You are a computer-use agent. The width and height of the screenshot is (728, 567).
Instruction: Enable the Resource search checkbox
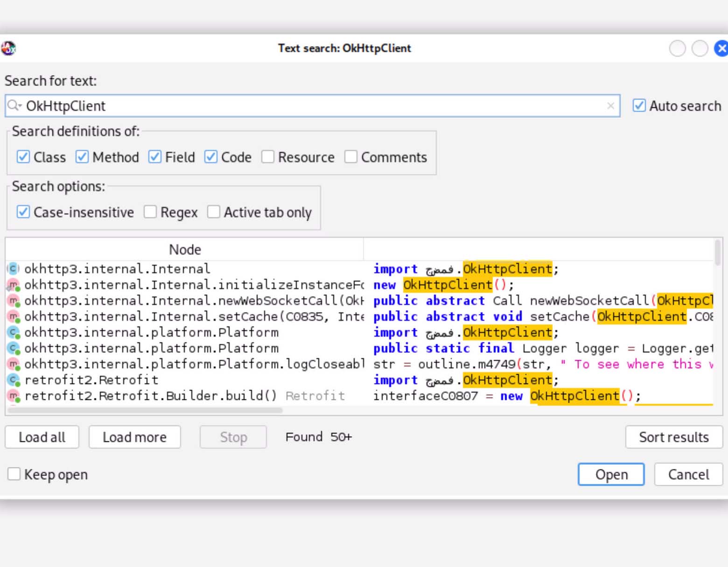point(268,157)
